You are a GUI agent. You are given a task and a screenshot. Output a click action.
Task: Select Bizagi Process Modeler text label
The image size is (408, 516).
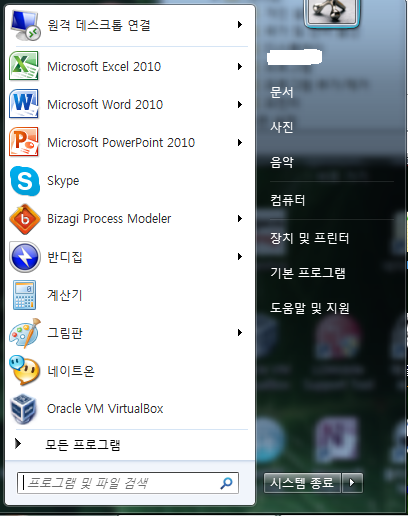coord(109,219)
